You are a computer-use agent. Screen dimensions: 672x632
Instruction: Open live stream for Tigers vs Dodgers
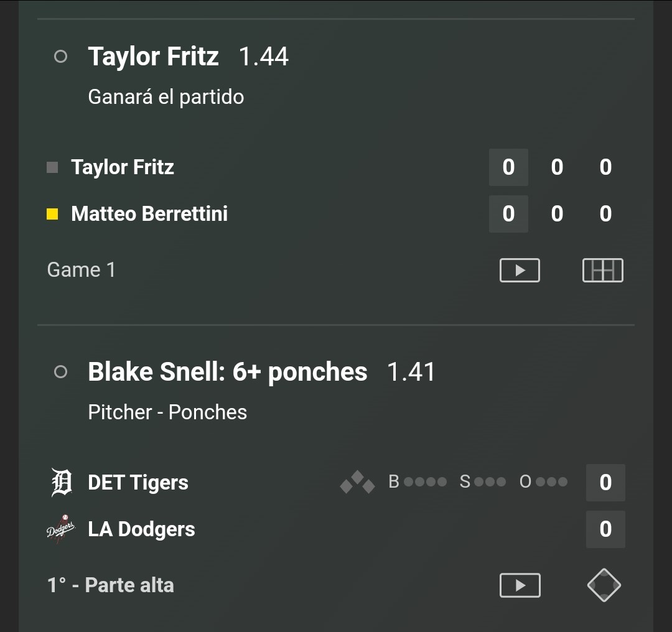[520, 585]
